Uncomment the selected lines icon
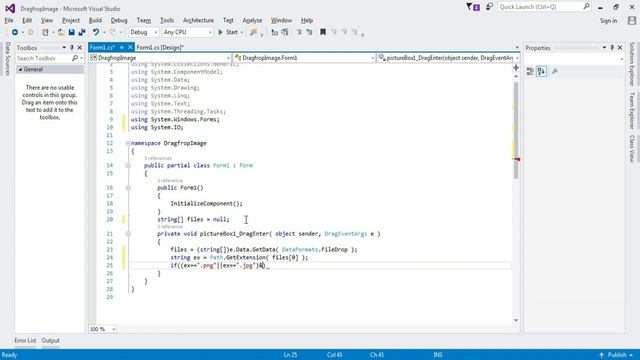 [309, 32]
